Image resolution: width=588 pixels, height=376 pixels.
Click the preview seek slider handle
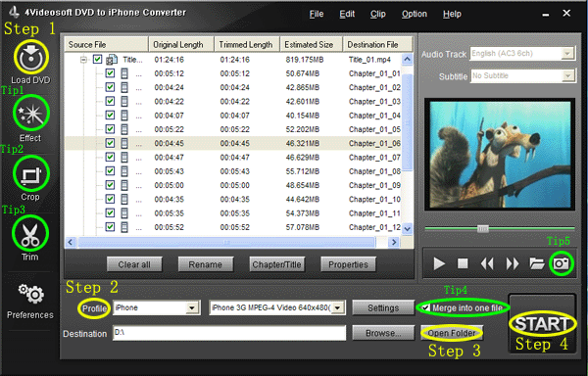pos(482,228)
